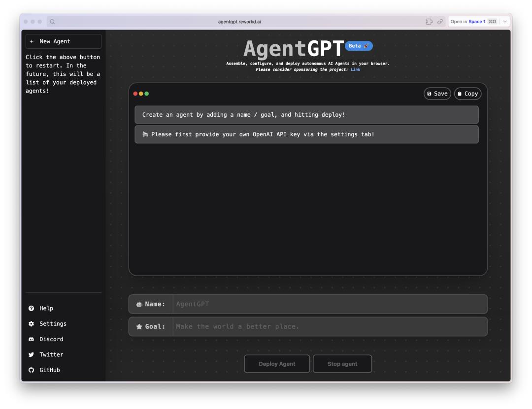
Task: Click the extensions puzzle icon in address bar
Action: pyautogui.click(x=429, y=22)
